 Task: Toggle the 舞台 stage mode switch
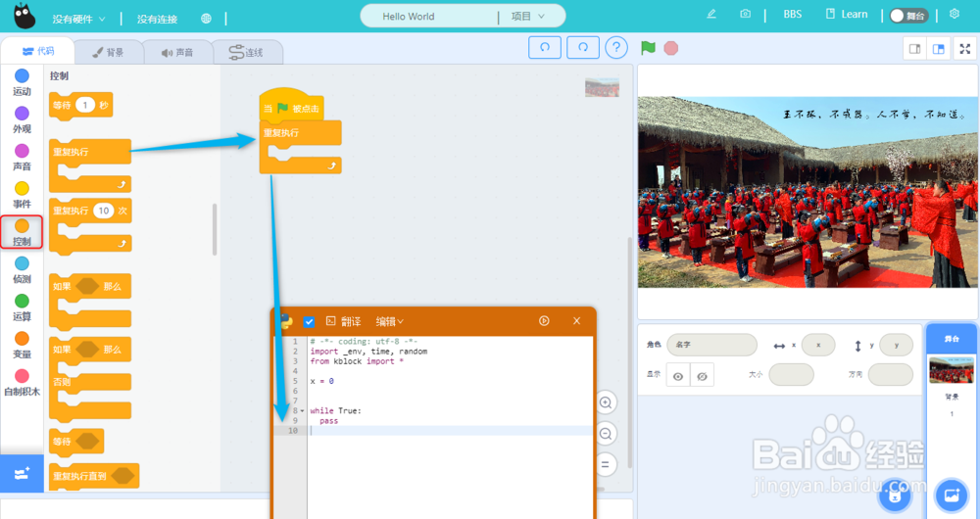click(909, 16)
